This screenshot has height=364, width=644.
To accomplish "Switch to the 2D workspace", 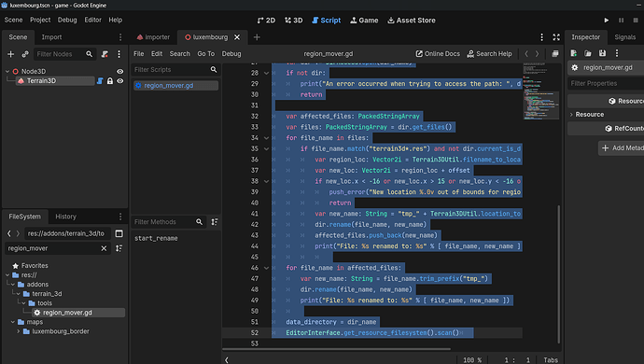I will point(266,21).
